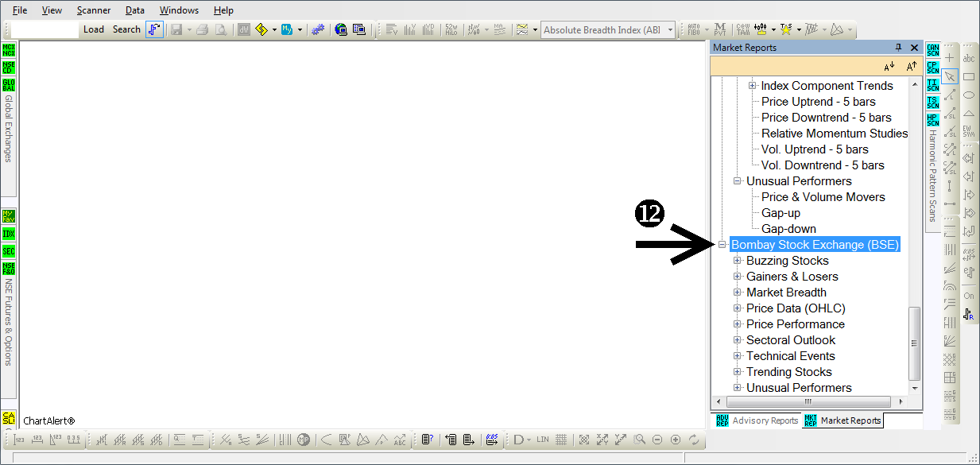The height and width of the screenshot is (465, 980).
Task: Open the Scanner menu
Action: coord(94,10)
